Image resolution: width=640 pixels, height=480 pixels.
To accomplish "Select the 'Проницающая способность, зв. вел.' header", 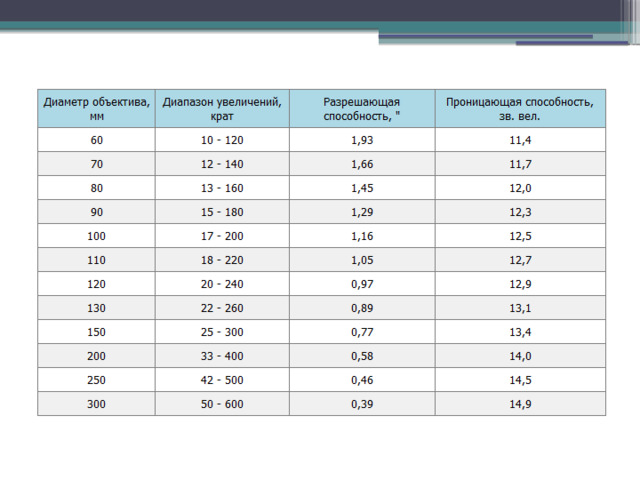I will (520, 109).
